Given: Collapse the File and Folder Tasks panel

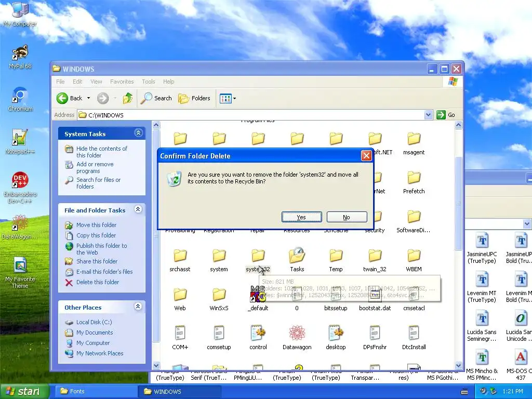Looking at the screenshot, I should [138, 209].
